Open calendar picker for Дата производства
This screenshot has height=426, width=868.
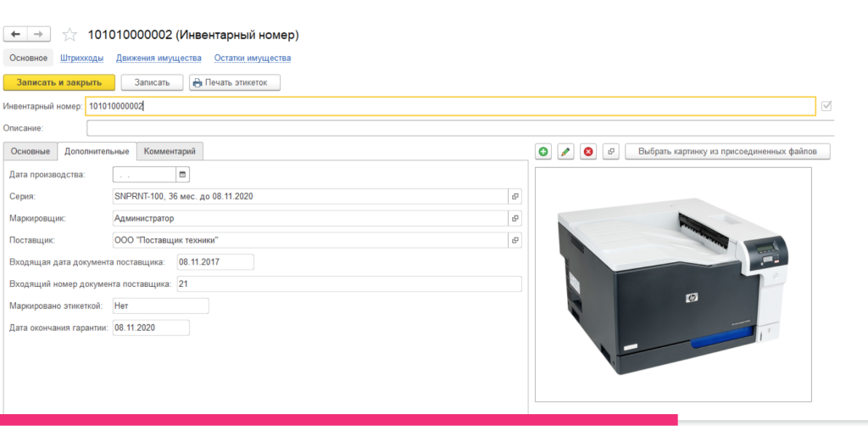click(182, 175)
